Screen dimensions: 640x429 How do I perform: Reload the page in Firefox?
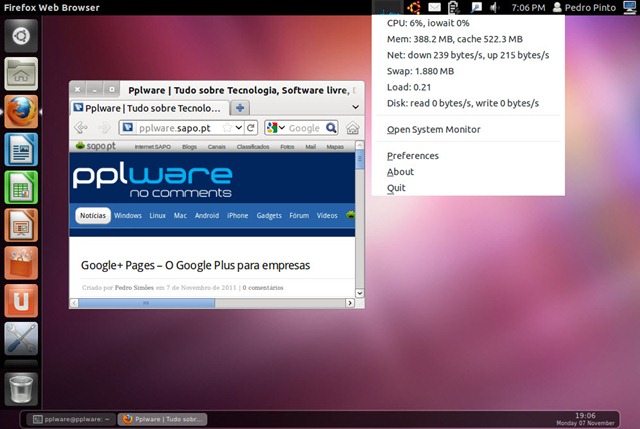pyautogui.click(x=251, y=128)
